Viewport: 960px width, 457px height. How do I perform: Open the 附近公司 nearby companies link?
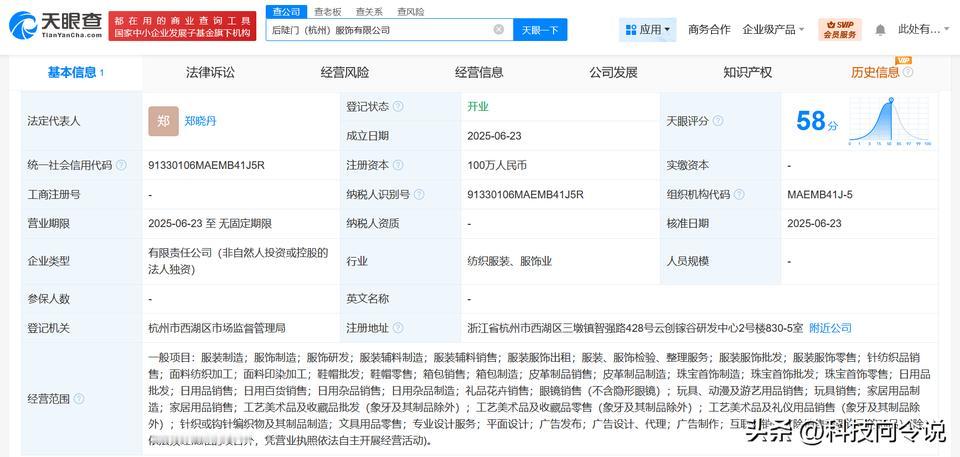pos(830,328)
